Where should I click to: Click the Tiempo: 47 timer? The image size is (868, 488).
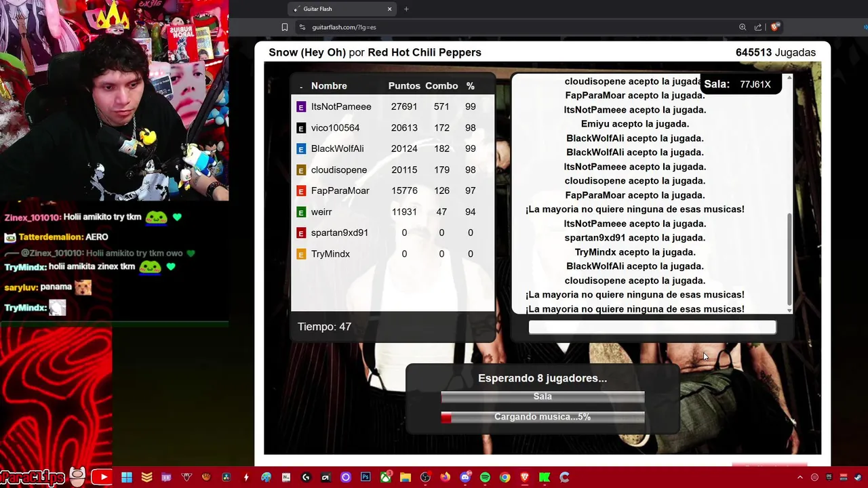324,327
